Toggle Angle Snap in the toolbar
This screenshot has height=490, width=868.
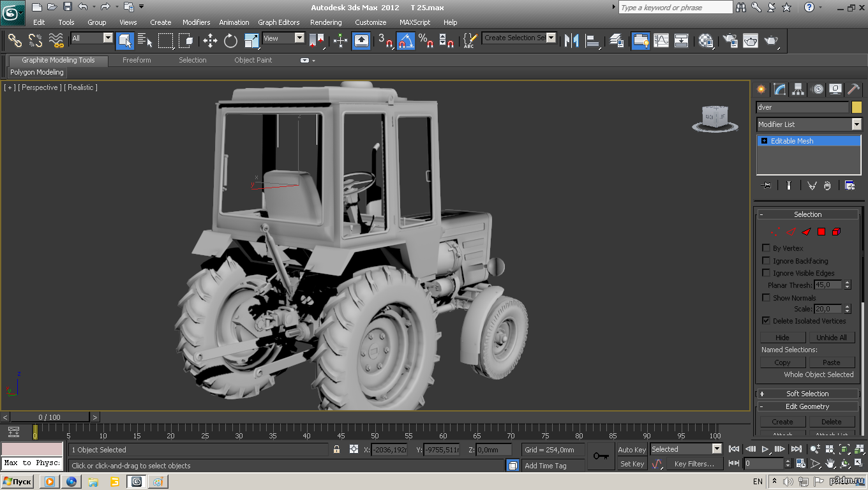point(406,41)
